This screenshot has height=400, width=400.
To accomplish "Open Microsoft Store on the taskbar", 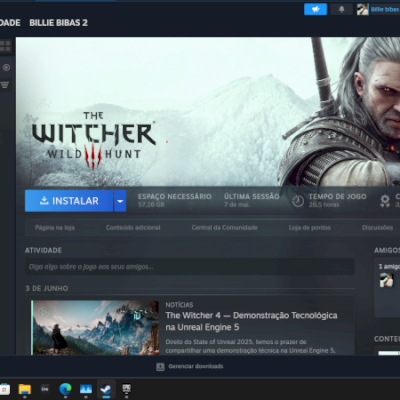I will [4, 389].
